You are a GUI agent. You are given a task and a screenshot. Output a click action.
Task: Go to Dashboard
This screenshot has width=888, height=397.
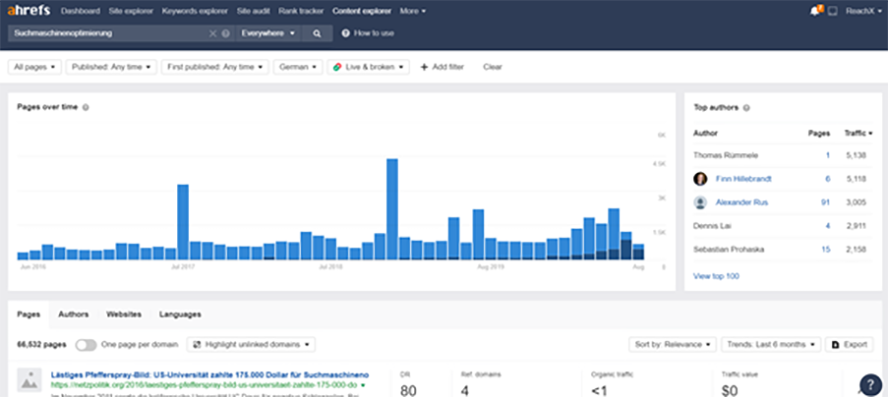pos(80,11)
